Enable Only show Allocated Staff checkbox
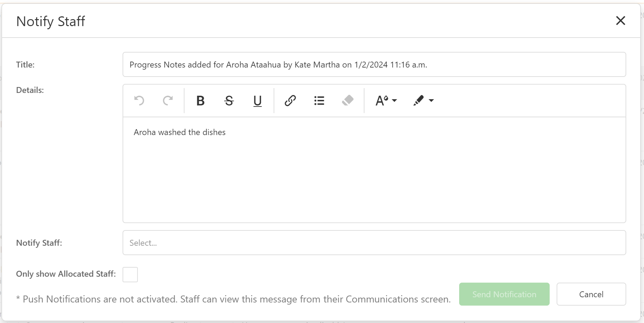This screenshot has height=323, width=644. tap(130, 274)
